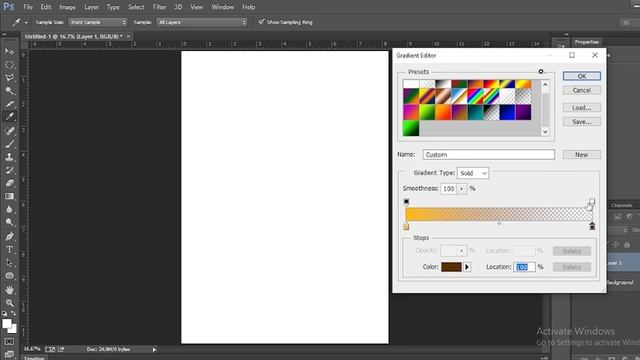The height and width of the screenshot is (360, 640).
Task: Select the right opacity stop above gradient
Action: pyautogui.click(x=592, y=201)
